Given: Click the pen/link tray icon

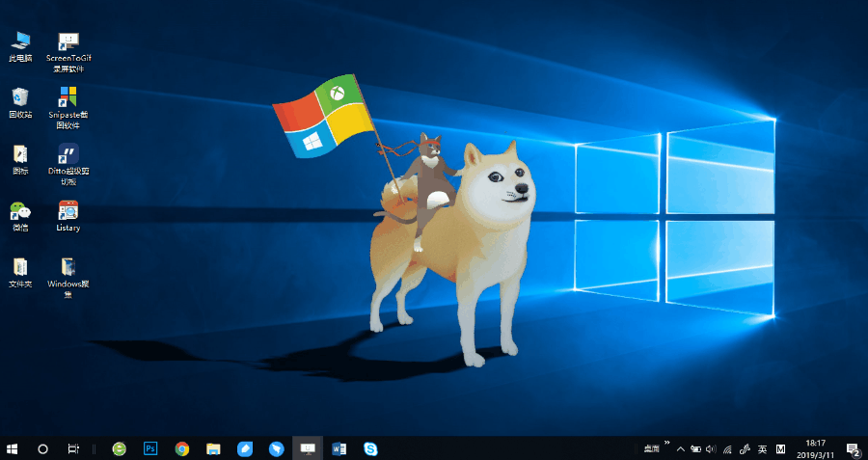Looking at the screenshot, I should coord(745,449).
